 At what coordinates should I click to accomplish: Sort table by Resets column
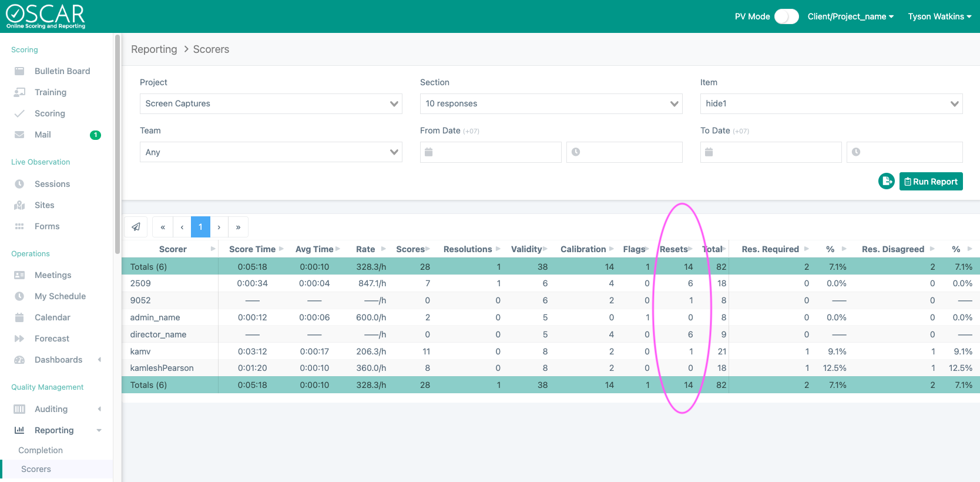(674, 249)
